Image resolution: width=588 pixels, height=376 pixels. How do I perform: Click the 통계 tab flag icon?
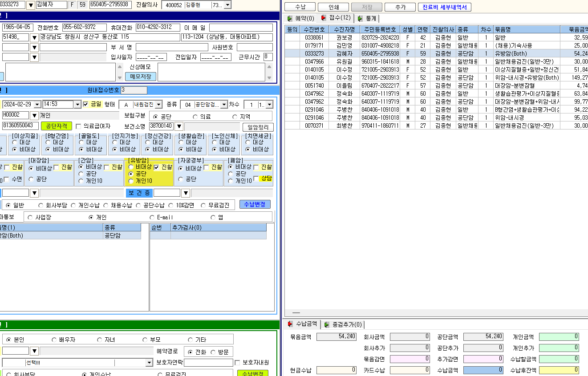361,18
